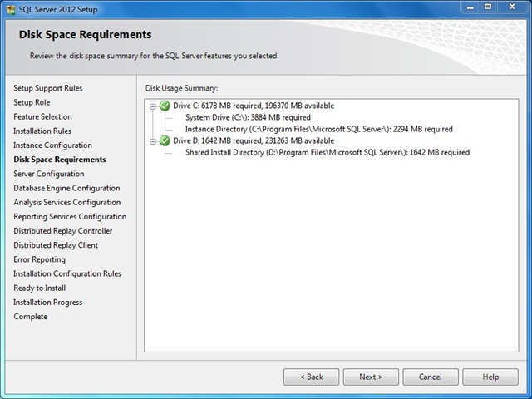
Task: Open Help for this setup page
Action: (490, 377)
